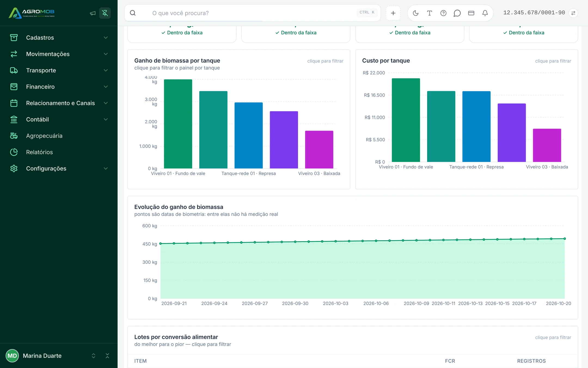Image resolution: width=588 pixels, height=368 pixels.
Task: Click the megaphone announcements icon
Action: click(93, 13)
